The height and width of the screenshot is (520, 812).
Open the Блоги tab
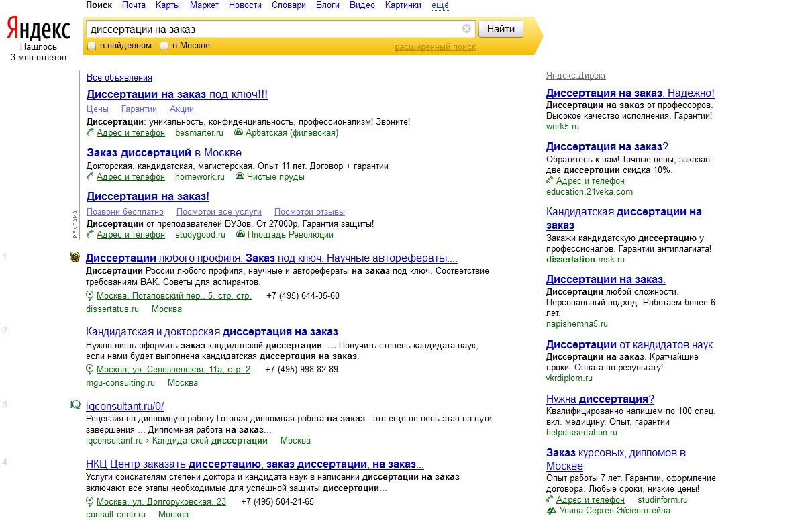(327, 5)
